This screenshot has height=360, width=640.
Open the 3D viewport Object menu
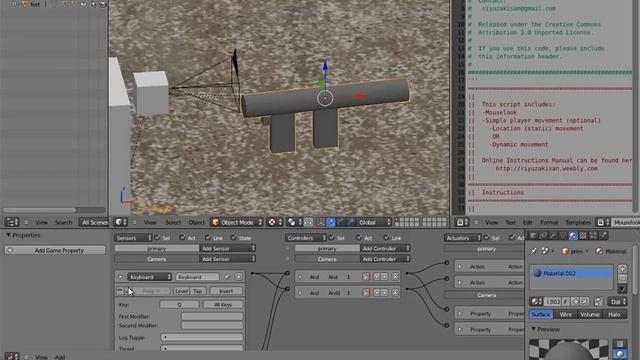click(x=196, y=222)
